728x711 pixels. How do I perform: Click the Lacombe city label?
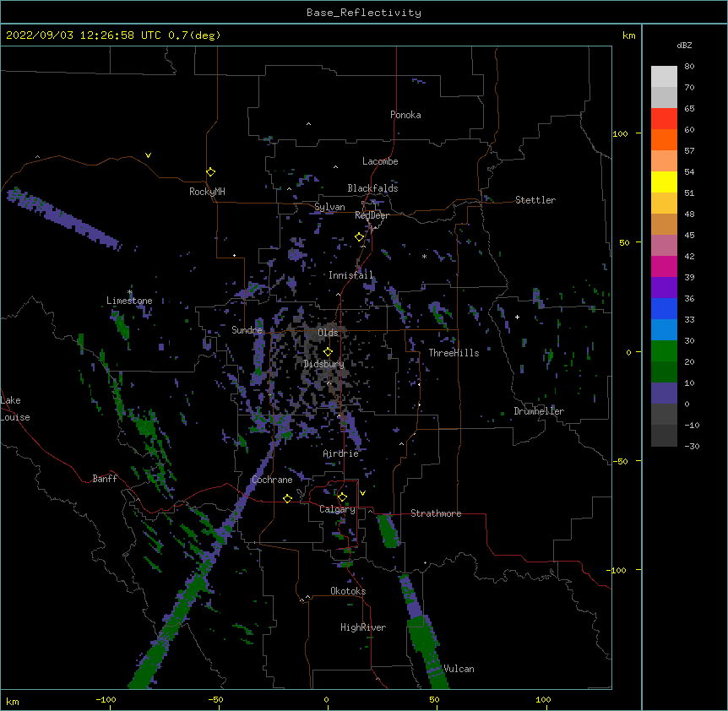(x=380, y=161)
